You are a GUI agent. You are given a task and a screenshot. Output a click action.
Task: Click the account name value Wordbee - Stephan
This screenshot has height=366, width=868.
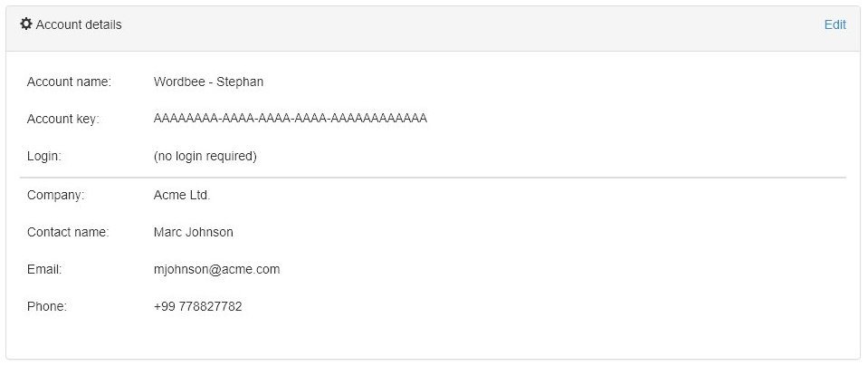pos(208,82)
